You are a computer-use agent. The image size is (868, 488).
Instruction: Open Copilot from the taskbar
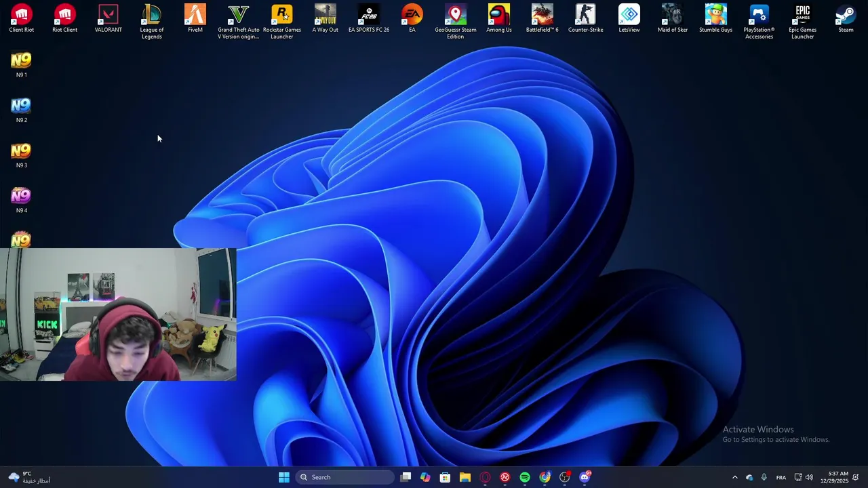click(425, 477)
